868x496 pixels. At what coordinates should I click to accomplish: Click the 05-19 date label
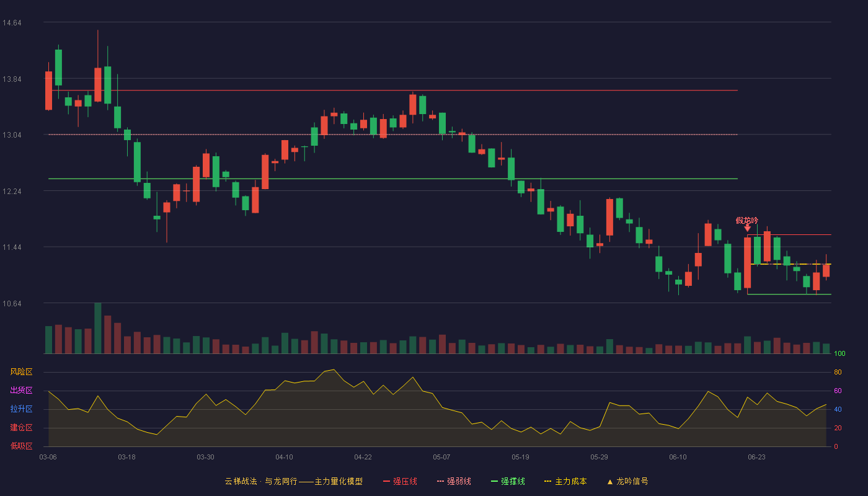tap(520, 457)
